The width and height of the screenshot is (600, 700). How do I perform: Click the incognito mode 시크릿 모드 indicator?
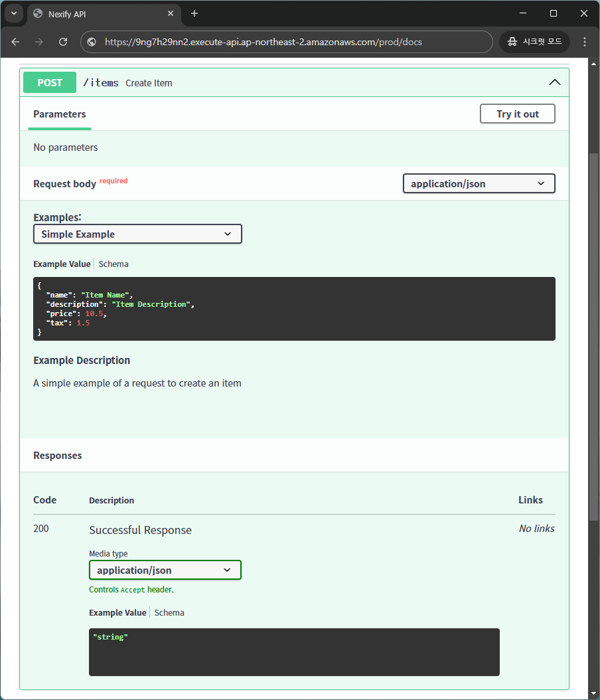coord(534,42)
